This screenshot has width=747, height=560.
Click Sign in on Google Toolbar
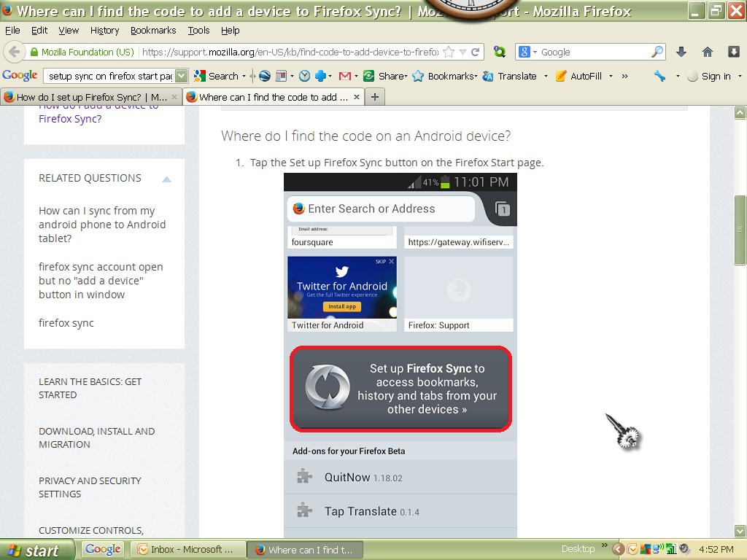pyautogui.click(x=709, y=76)
